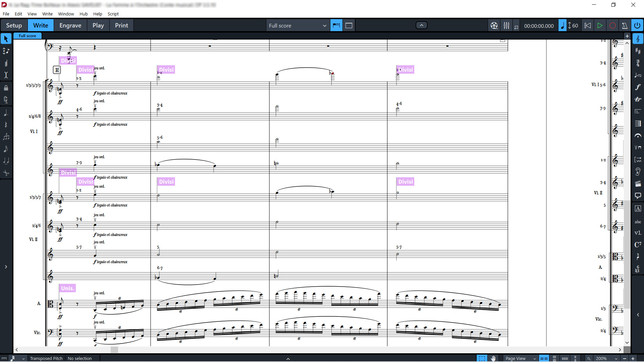
Task: Open the Script menu
Action: pyautogui.click(x=113, y=14)
